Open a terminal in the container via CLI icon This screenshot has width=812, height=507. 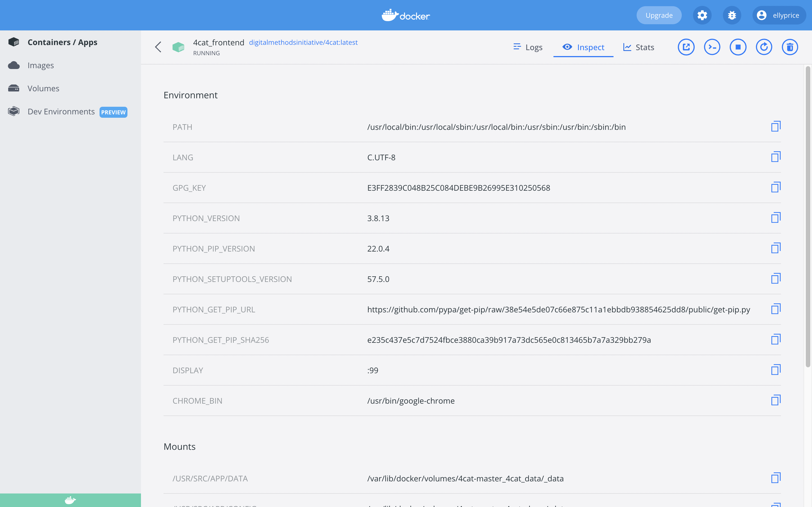click(712, 47)
